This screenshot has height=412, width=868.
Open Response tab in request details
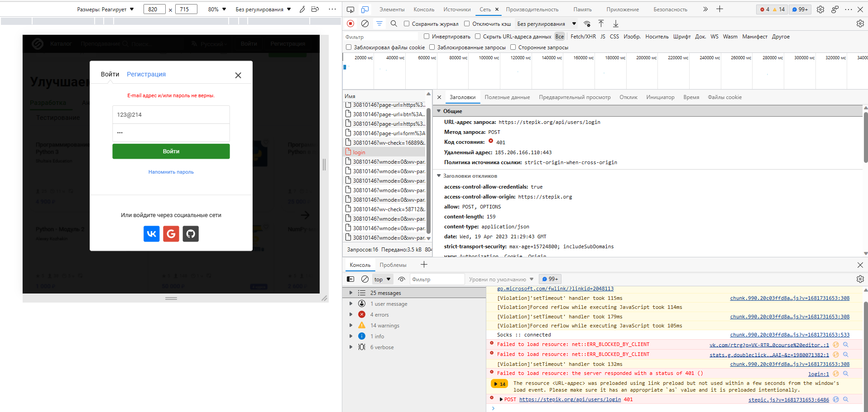[x=628, y=97]
